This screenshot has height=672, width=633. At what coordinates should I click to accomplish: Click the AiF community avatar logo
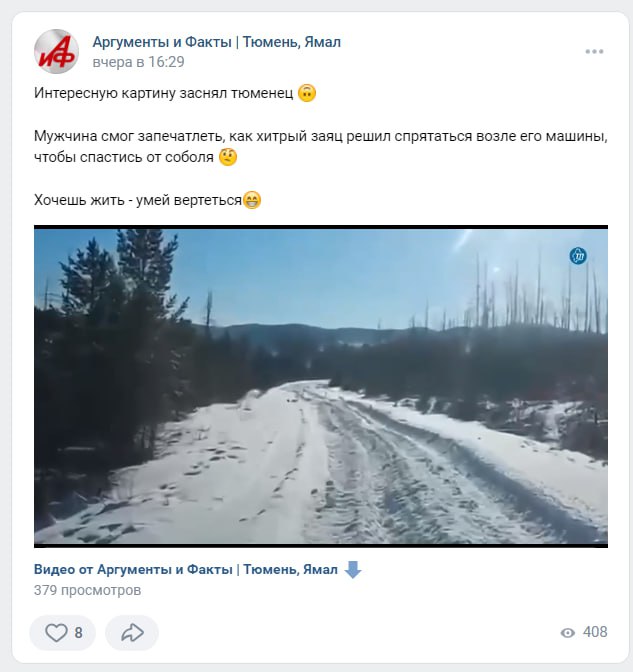56,51
